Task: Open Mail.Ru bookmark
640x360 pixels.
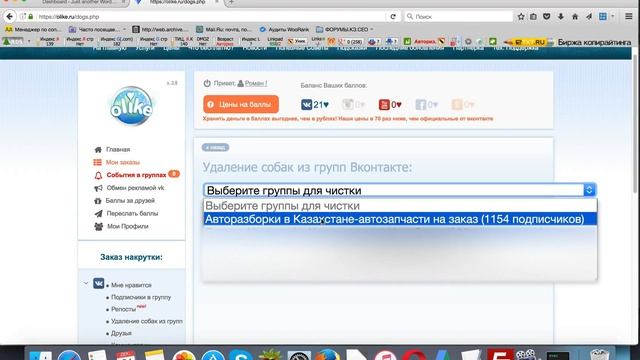Action: click(x=224, y=29)
